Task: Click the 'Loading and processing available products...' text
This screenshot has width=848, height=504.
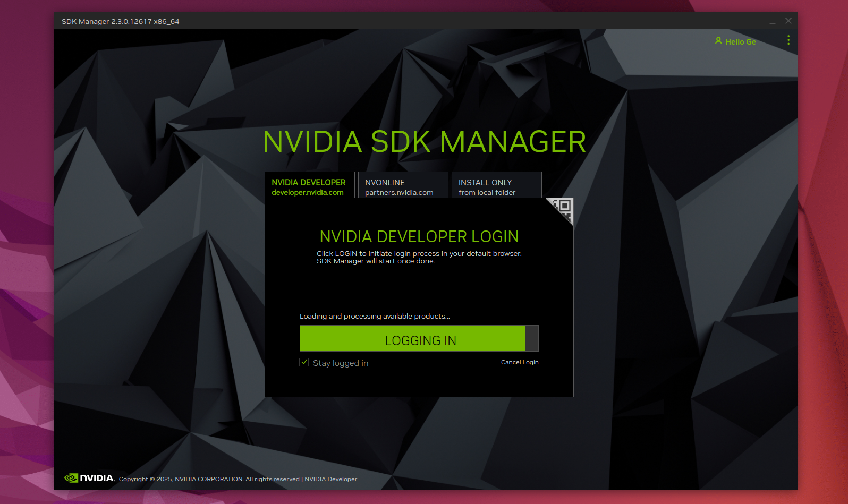Action: pyautogui.click(x=375, y=316)
